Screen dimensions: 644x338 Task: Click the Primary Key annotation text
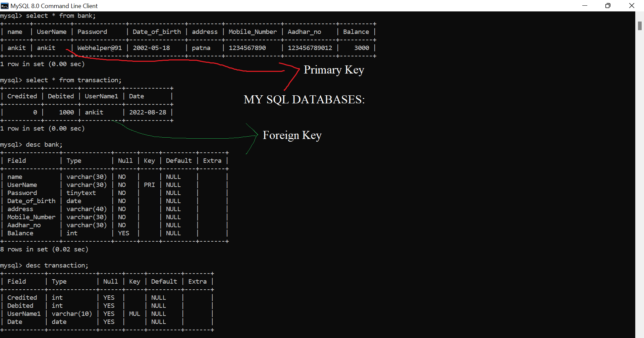[334, 70]
